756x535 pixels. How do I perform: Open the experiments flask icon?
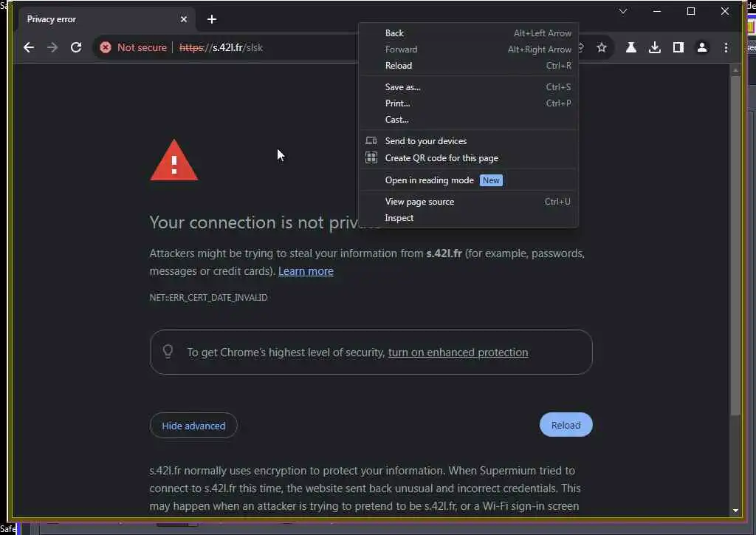coord(630,47)
